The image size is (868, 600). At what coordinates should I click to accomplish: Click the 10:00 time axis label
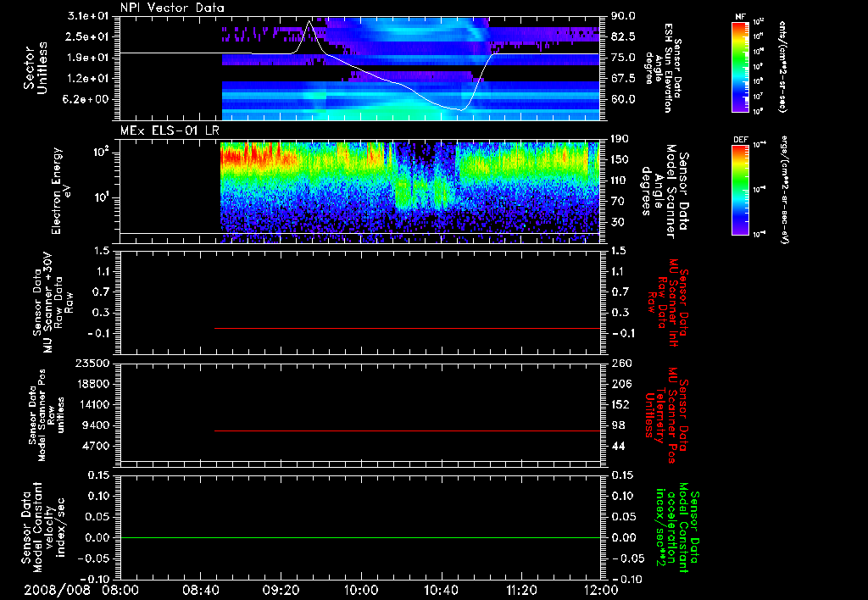coord(361,590)
